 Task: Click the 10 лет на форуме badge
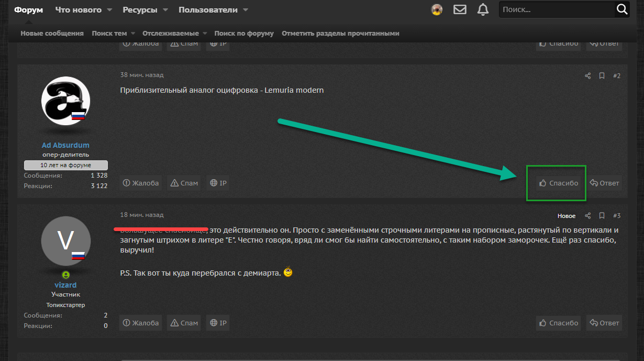[x=66, y=165]
